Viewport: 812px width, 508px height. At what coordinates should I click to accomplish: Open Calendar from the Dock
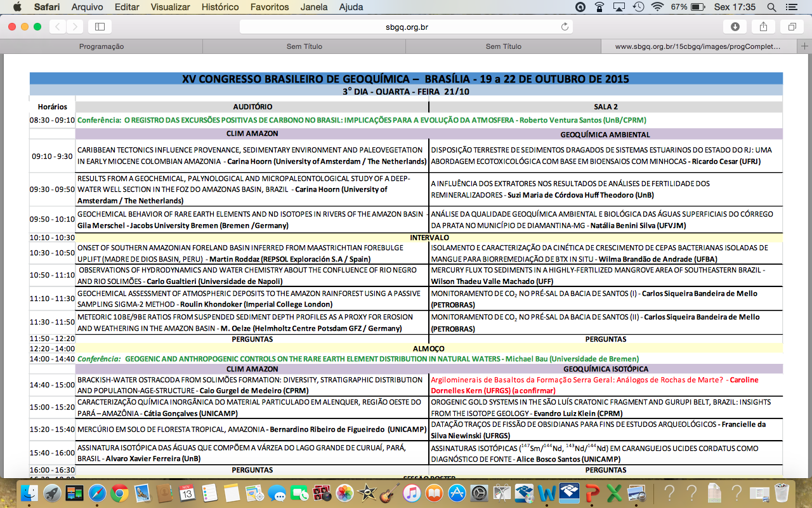pos(187,492)
